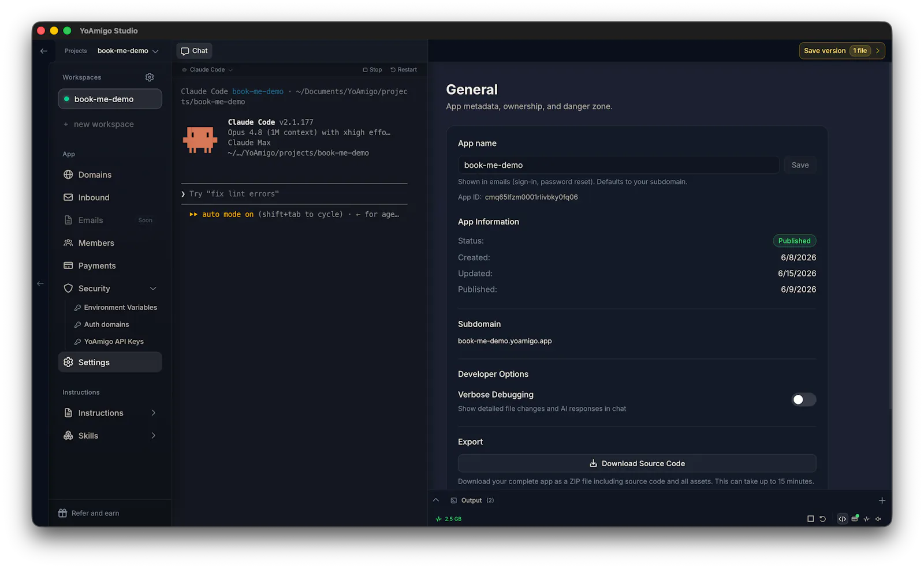Screen dimensions: 924x569
Task: Save the app name
Action: click(800, 165)
